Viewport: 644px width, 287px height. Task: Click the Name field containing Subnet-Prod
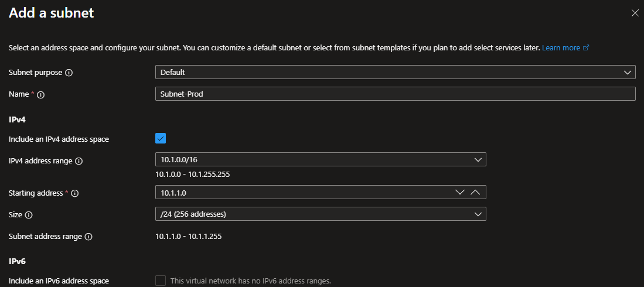pyautogui.click(x=396, y=94)
